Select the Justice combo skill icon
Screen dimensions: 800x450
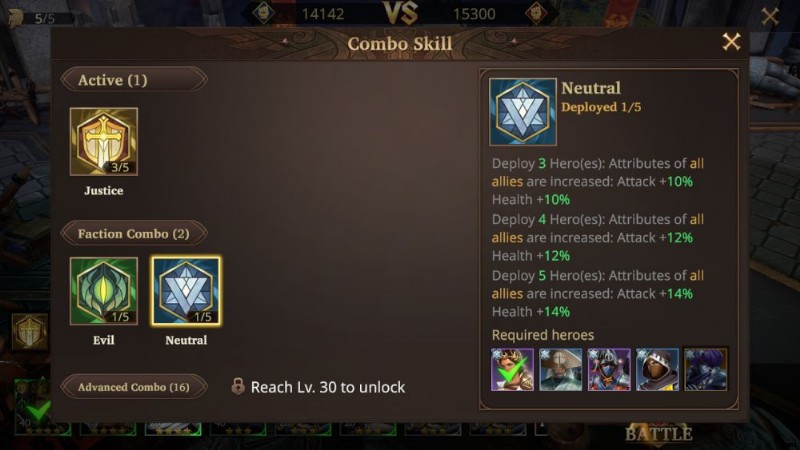pos(104,141)
